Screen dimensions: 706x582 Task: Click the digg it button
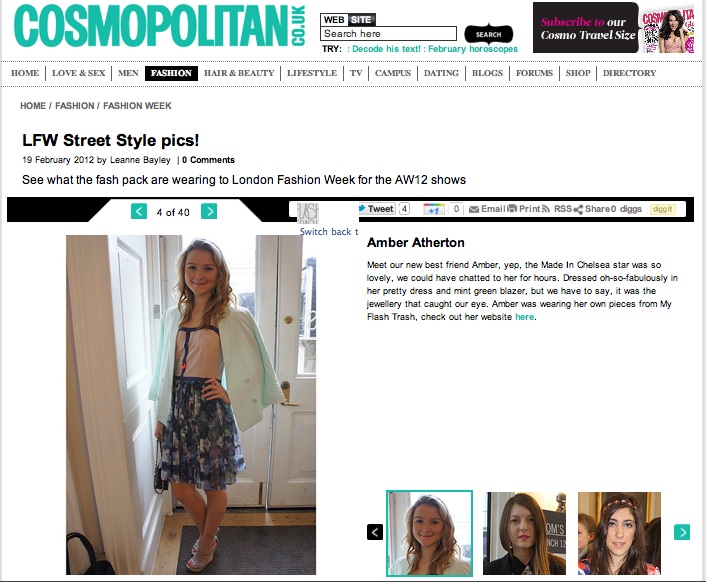click(662, 209)
